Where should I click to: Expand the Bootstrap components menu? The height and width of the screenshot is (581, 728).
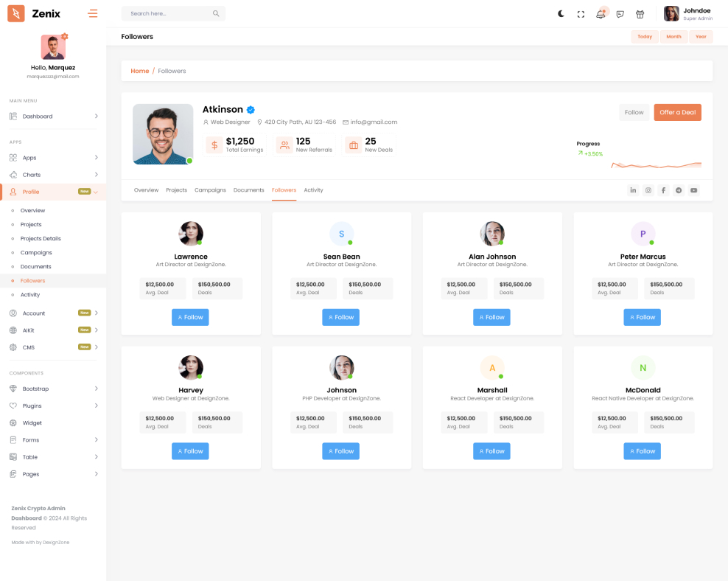pyautogui.click(x=53, y=389)
